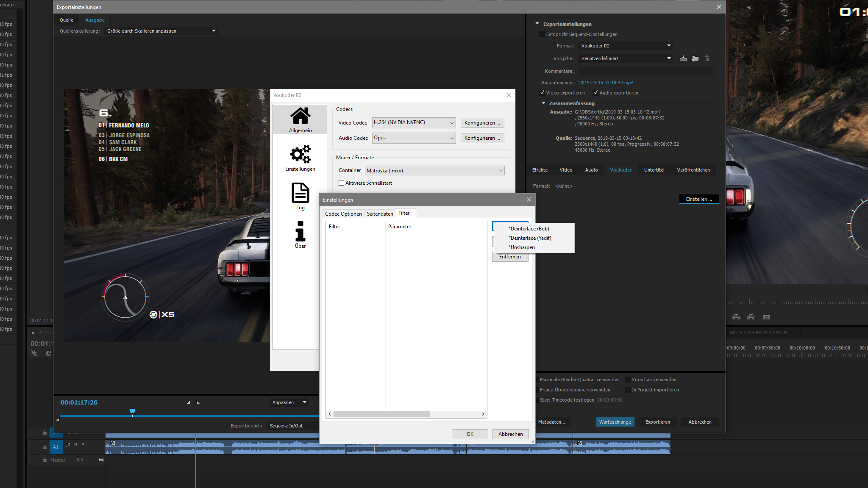Click the delete preset trash icon
This screenshot has height=488, width=868.
pyautogui.click(x=707, y=58)
